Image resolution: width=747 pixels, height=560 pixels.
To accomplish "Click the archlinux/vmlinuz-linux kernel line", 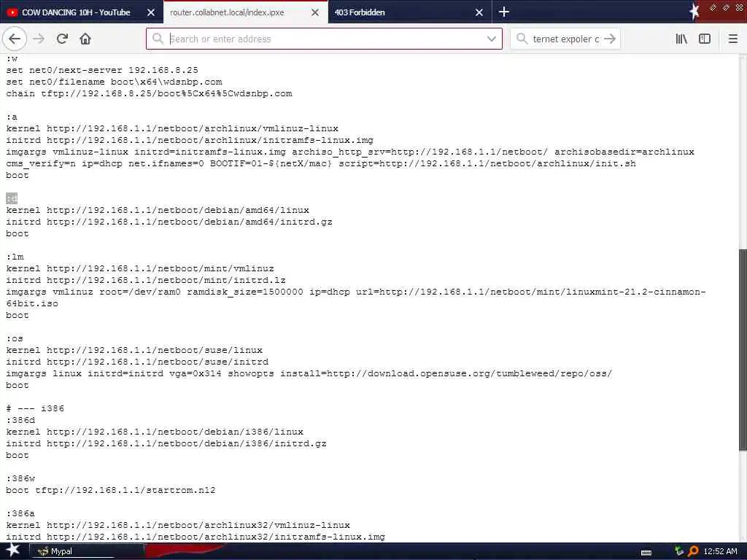I will pos(172,128).
